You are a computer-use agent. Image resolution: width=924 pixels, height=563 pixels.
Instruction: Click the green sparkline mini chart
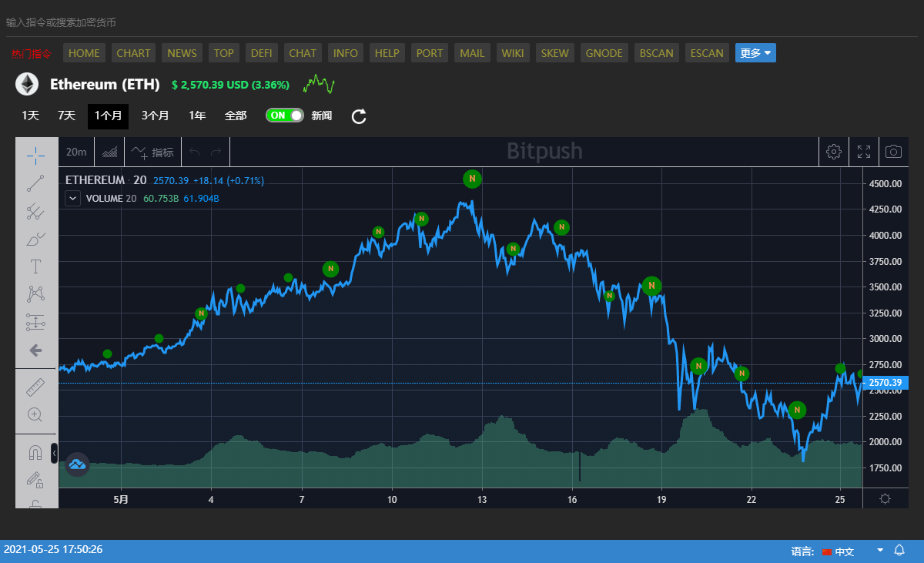[319, 84]
